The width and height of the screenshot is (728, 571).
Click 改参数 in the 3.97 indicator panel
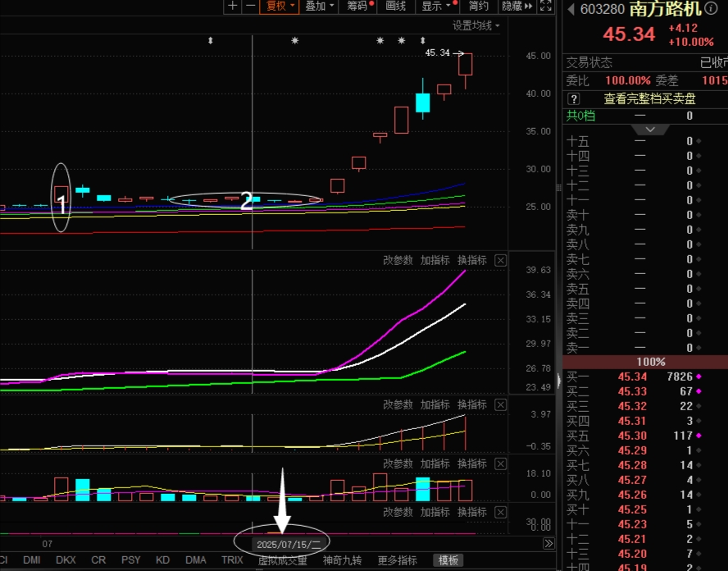[x=398, y=404]
